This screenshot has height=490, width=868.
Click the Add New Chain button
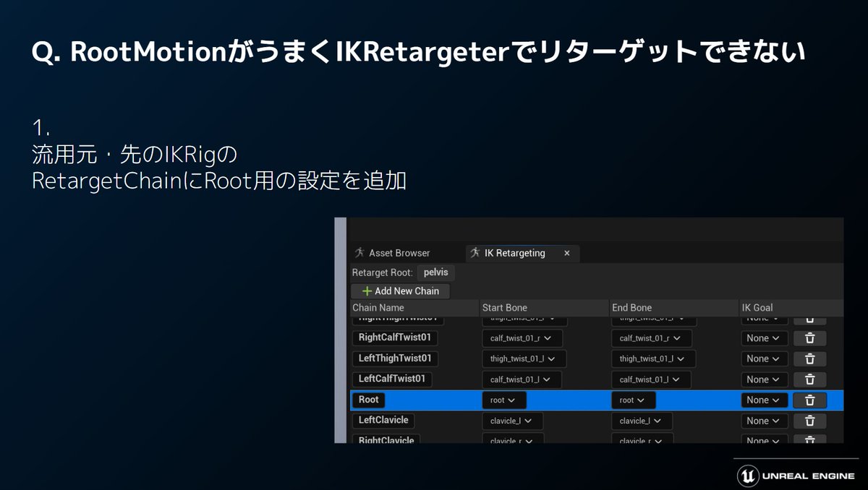point(400,291)
